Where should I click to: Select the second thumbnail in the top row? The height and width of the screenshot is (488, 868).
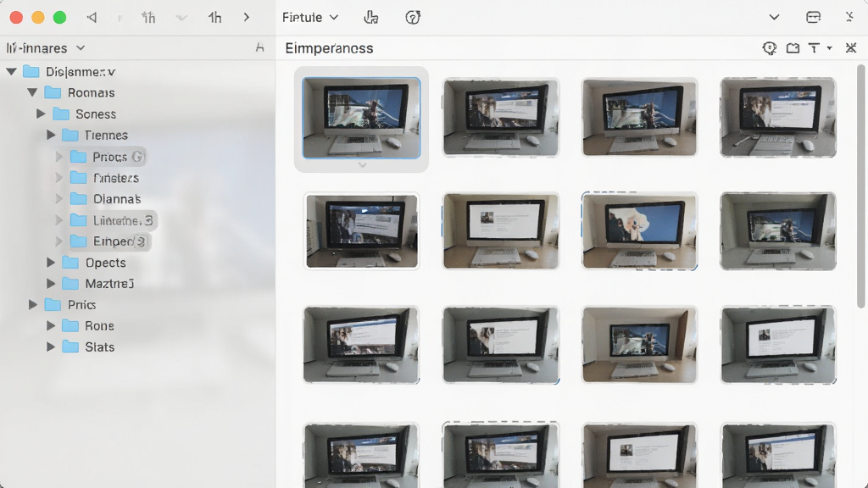(x=501, y=117)
